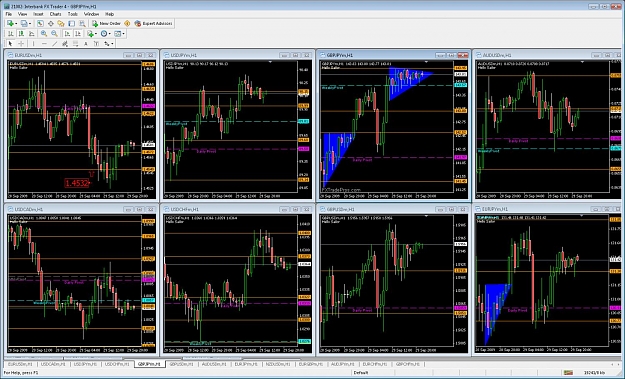Screen dimensions: 625x379
Task: Open MetaEditor with the yellow diamond icon
Action: 127,24
